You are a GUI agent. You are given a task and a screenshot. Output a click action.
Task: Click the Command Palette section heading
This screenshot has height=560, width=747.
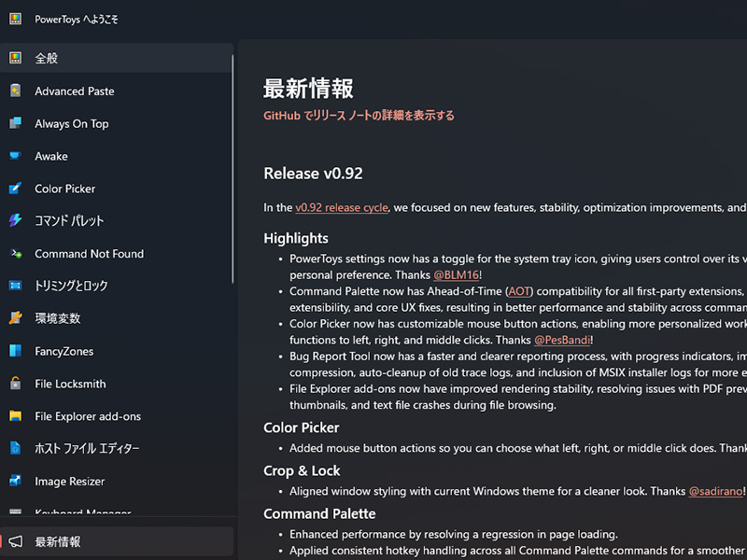point(319,513)
